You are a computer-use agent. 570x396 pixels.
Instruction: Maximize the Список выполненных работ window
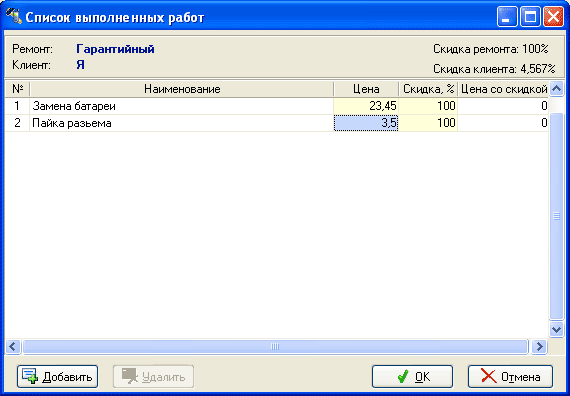530,17
